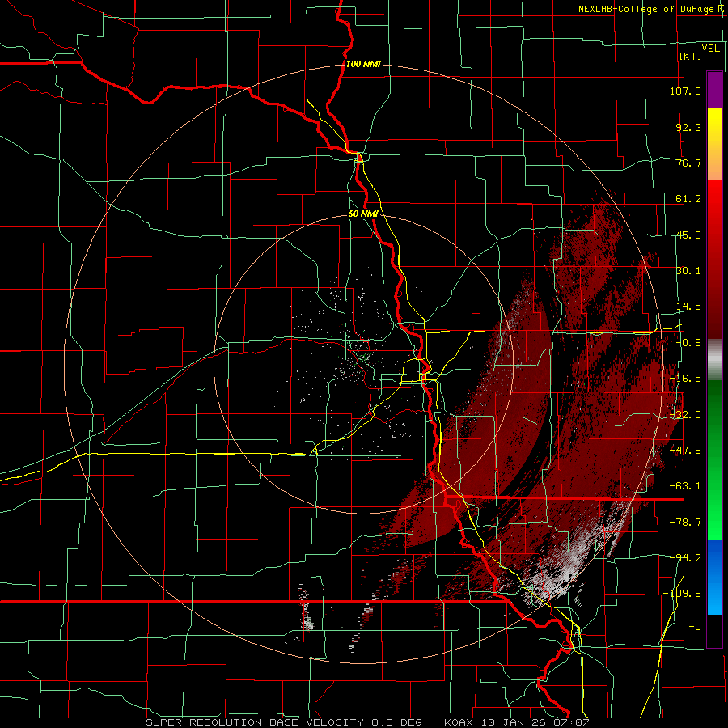Click the 100 NMI range ring label
This screenshot has width=728, height=728.
[363, 64]
